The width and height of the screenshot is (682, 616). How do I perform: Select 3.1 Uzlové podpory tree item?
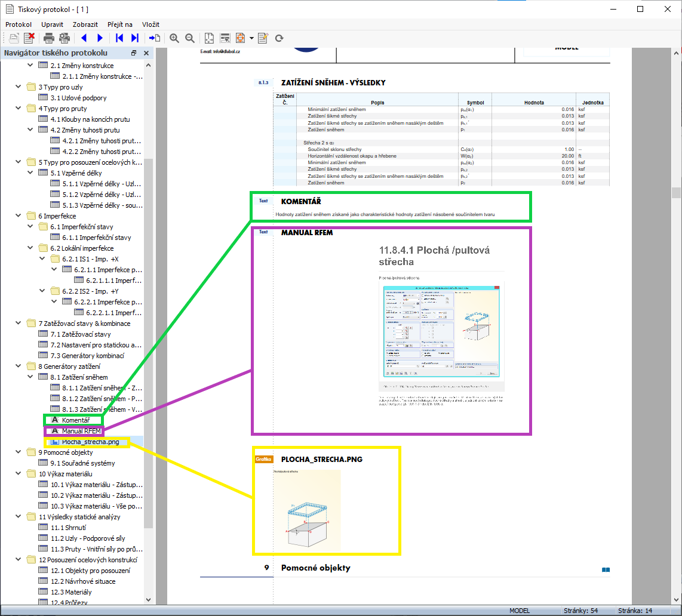pyautogui.click(x=78, y=98)
